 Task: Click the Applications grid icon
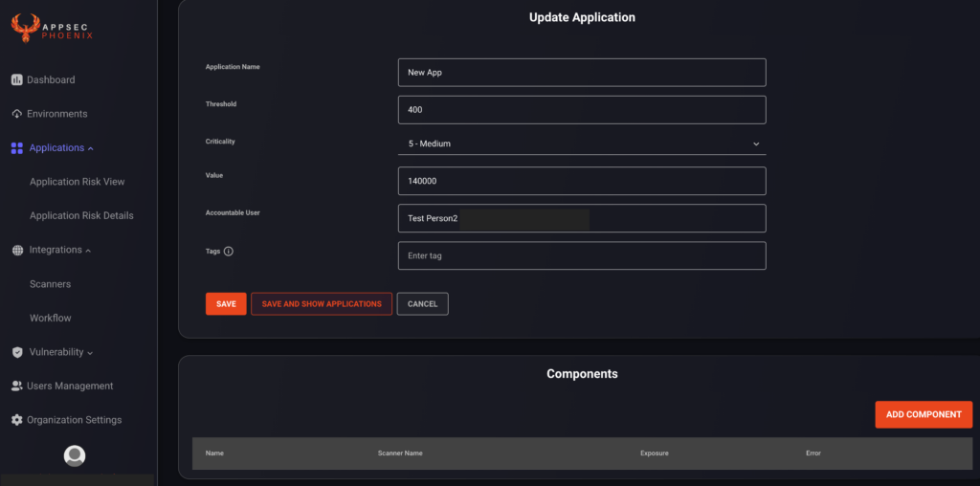17,148
